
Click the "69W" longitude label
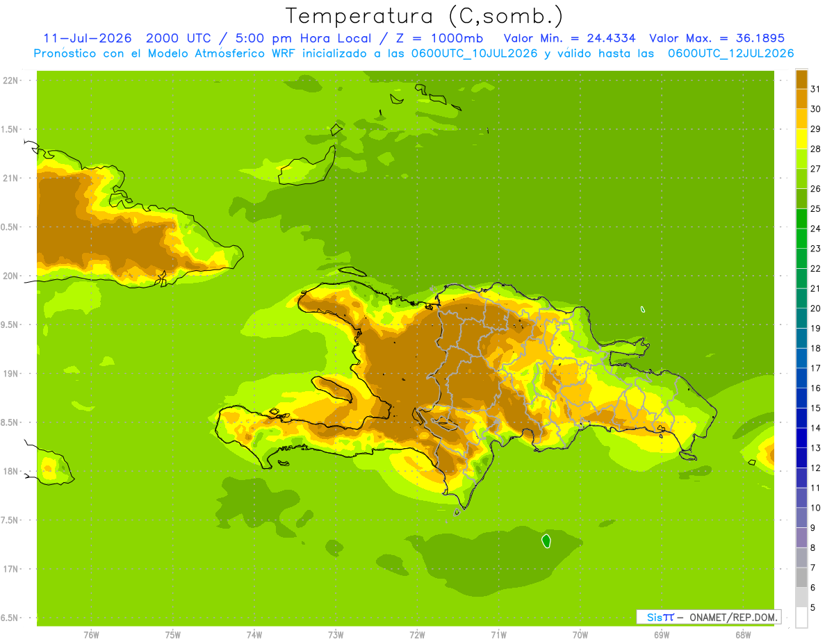point(662,635)
